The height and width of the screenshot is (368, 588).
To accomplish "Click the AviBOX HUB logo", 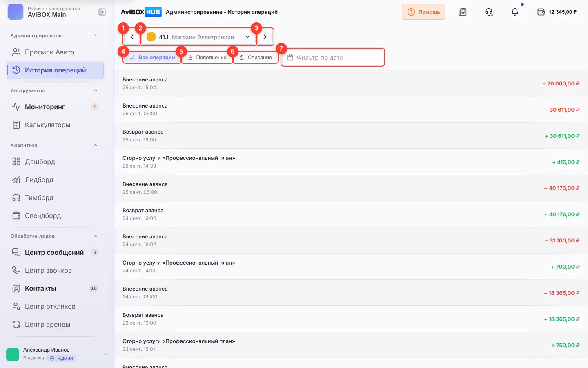I will pyautogui.click(x=141, y=12).
